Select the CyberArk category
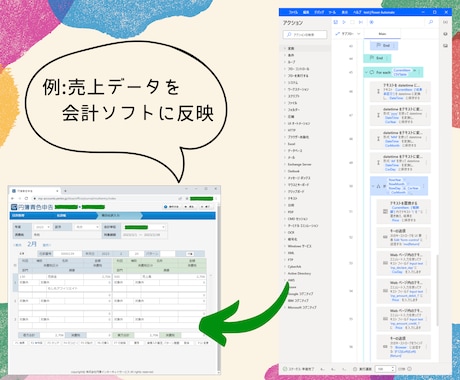 [x=294, y=267]
